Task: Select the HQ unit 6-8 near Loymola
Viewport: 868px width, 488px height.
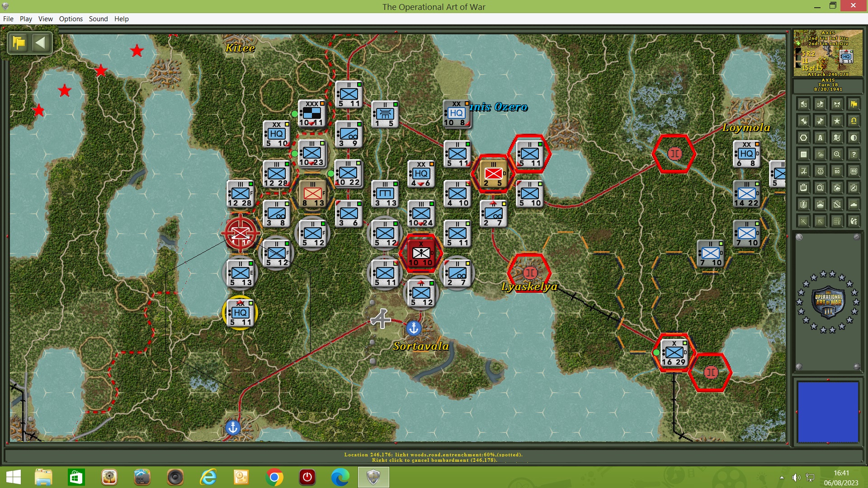Action: point(746,154)
